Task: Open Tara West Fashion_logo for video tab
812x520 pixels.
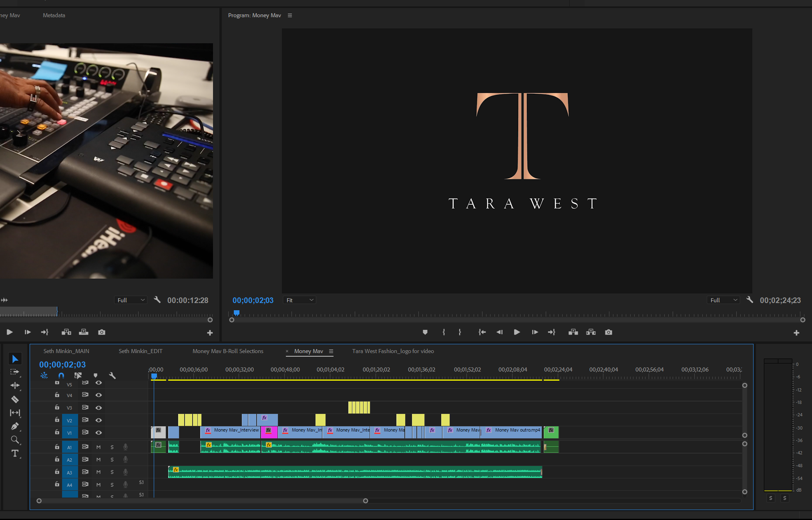Action: tap(393, 351)
